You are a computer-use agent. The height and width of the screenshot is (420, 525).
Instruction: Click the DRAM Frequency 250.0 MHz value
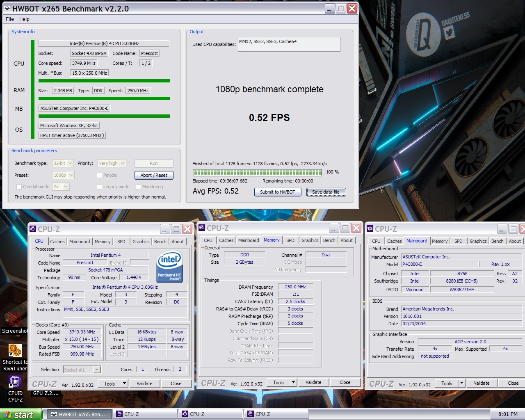(295, 287)
